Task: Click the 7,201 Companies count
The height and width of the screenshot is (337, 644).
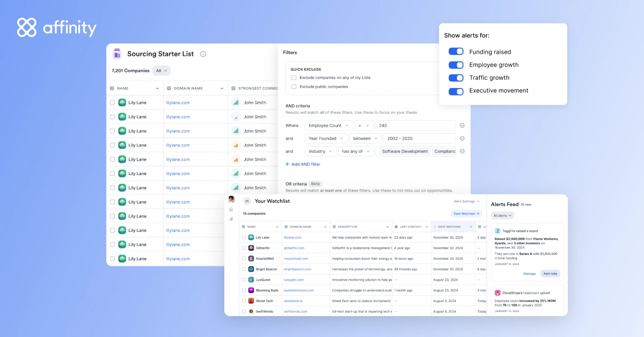Action: click(130, 71)
